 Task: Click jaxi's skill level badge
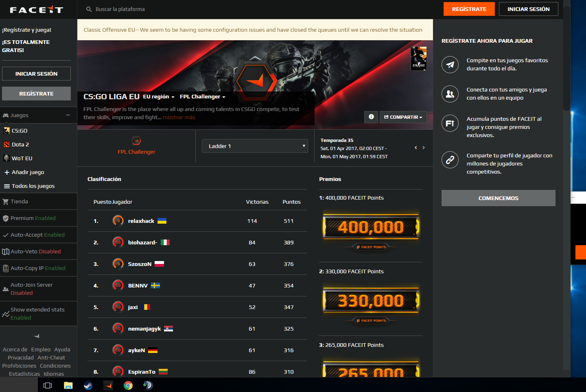point(118,307)
